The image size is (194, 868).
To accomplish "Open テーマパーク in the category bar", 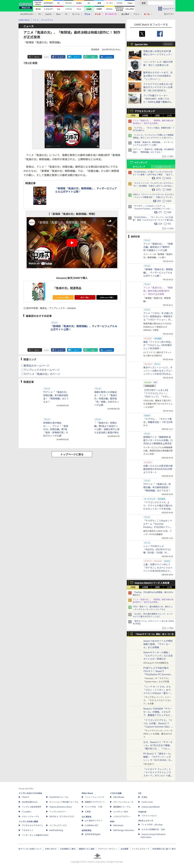I will click(x=110, y=14).
